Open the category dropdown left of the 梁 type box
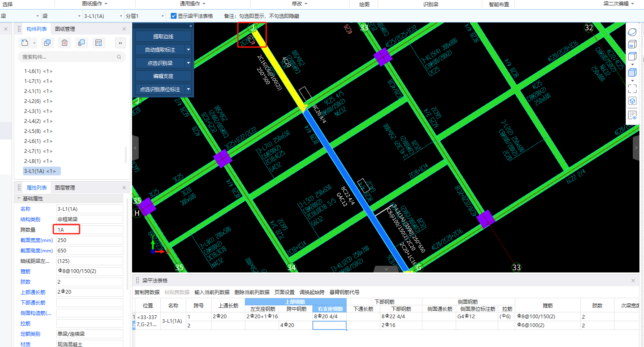 (37, 16)
